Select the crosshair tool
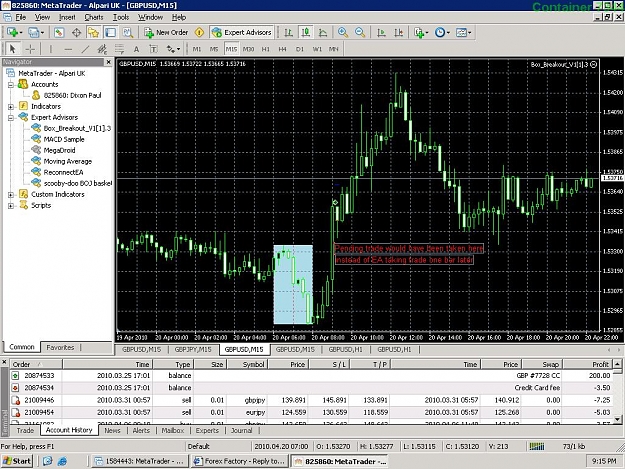This screenshot has width=625, height=469. click(30, 49)
